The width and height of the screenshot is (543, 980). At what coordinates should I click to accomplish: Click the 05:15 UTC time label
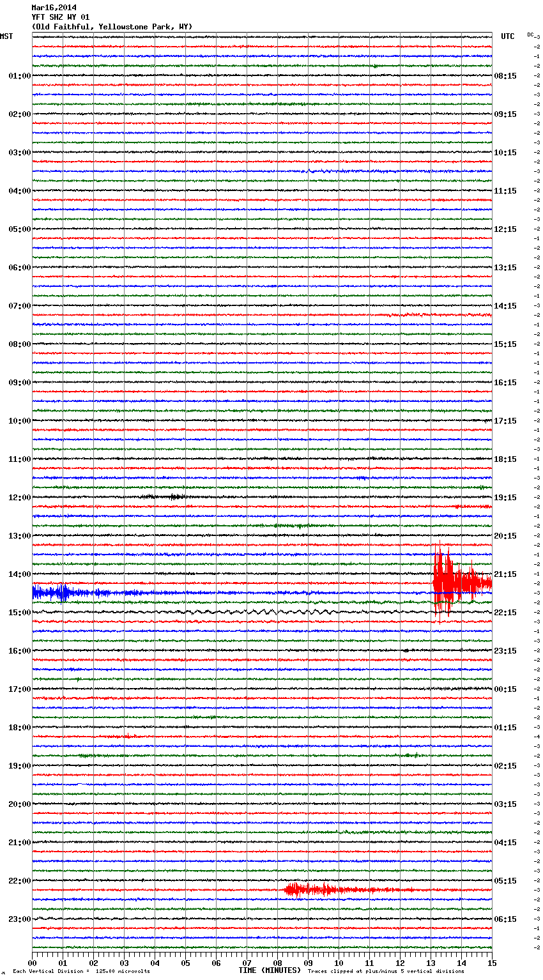point(505,881)
